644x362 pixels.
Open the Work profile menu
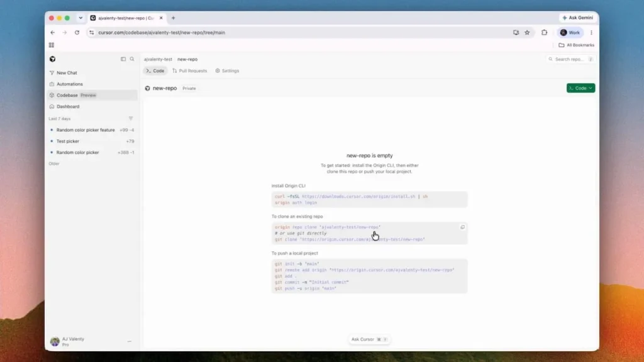(x=570, y=33)
